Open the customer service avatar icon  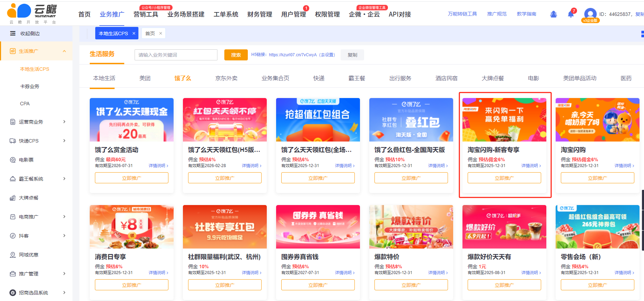click(x=554, y=14)
